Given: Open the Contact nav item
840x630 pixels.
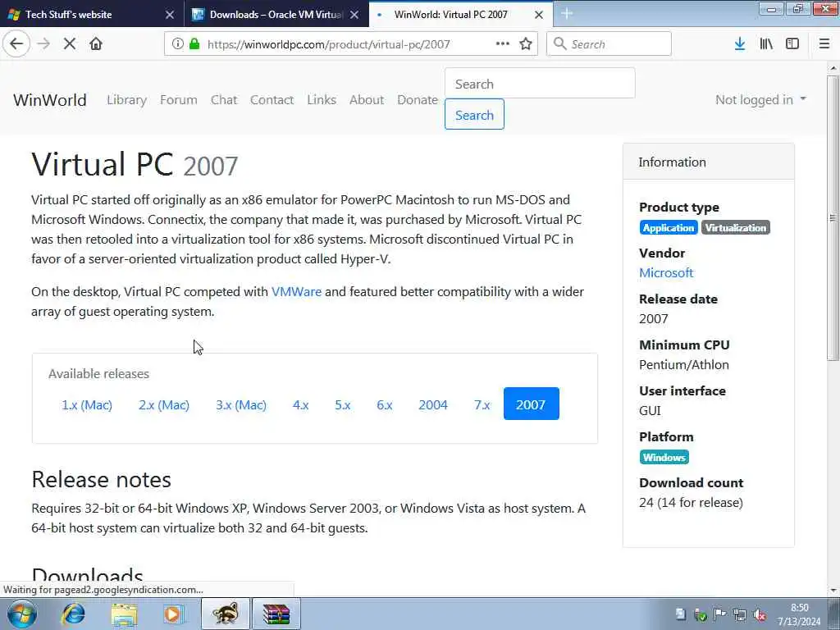Looking at the screenshot, I should 272,99.
